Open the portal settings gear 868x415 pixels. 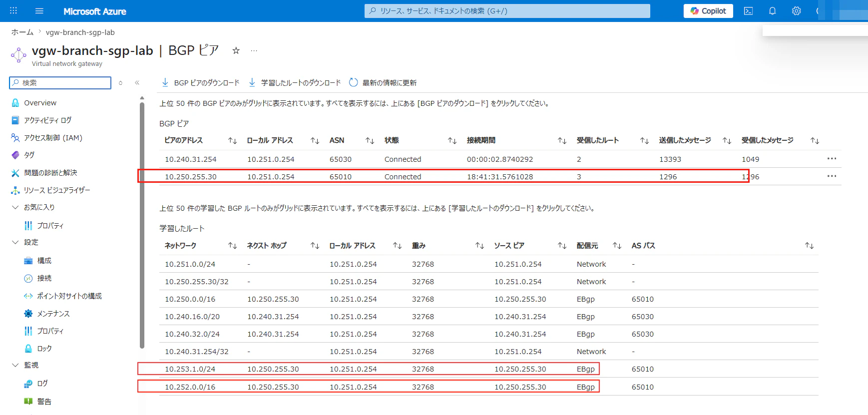click(x=796, y=10)
